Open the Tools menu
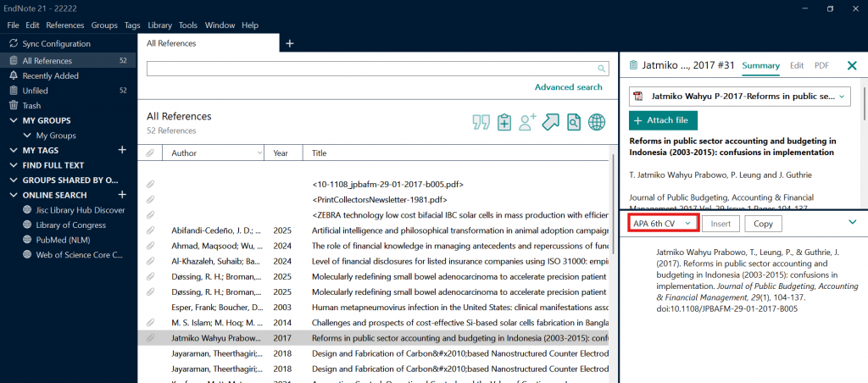Image resolution: width=868 pixels, height=383 pixels. coord(188,25)
